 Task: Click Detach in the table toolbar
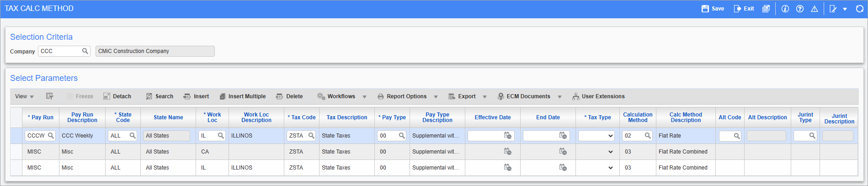[117, 96]
